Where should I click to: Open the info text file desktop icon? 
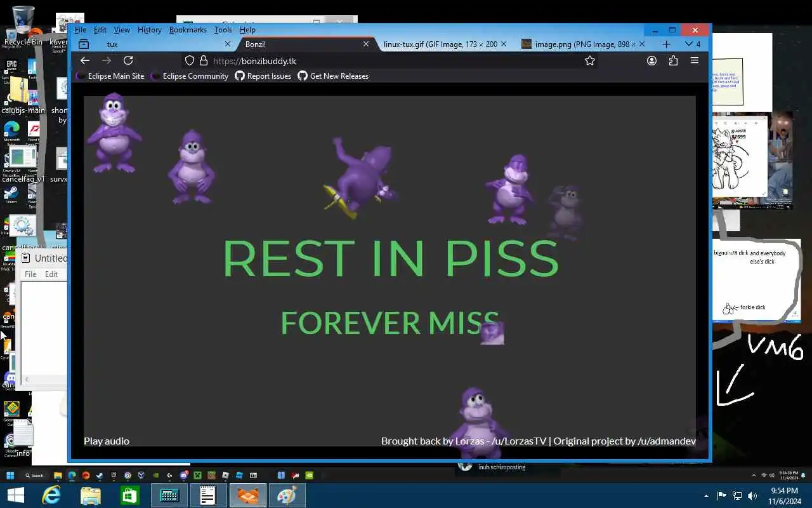[23, 439]
